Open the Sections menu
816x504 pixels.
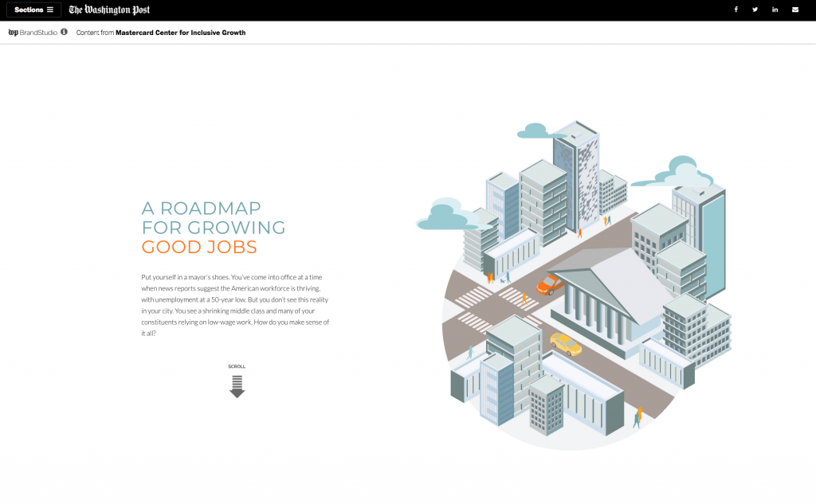33,10
